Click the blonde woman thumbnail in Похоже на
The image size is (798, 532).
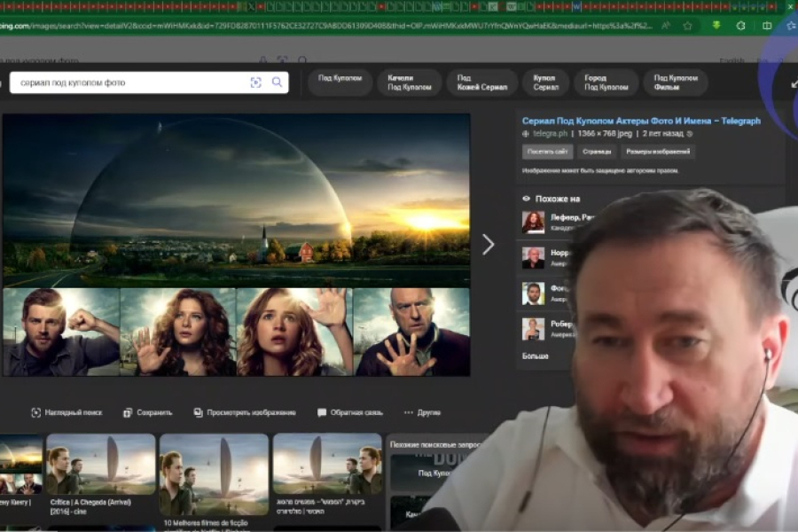(x=533, y=329)
